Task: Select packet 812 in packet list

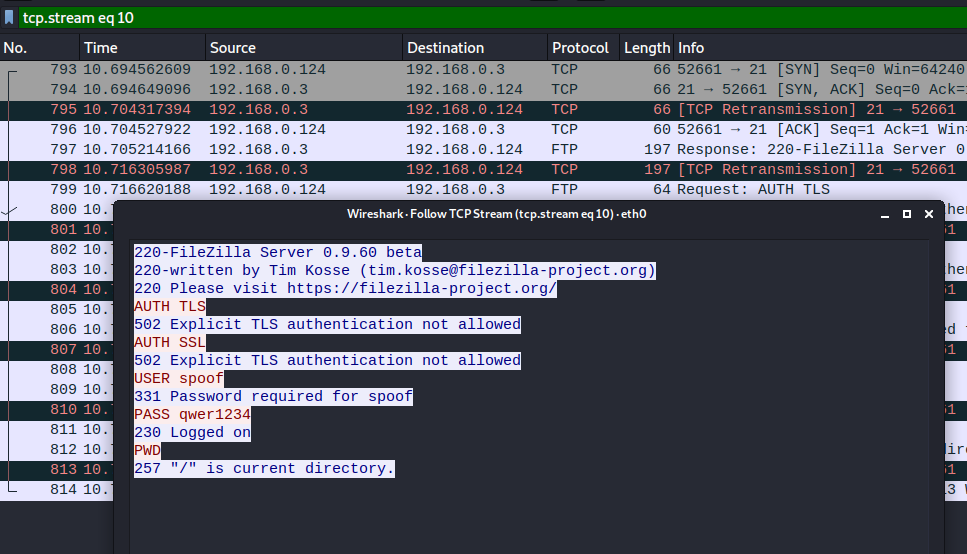Action: click(57, 450)
